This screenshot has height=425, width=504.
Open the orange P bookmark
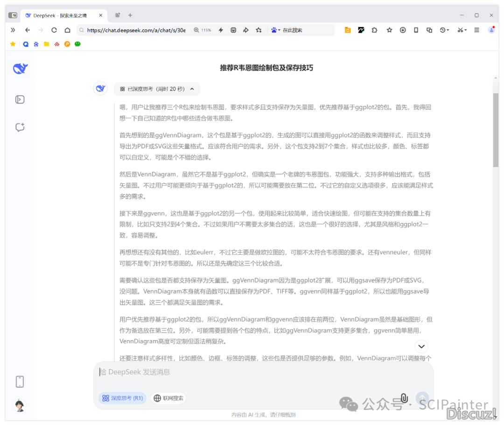click(67, 44)
